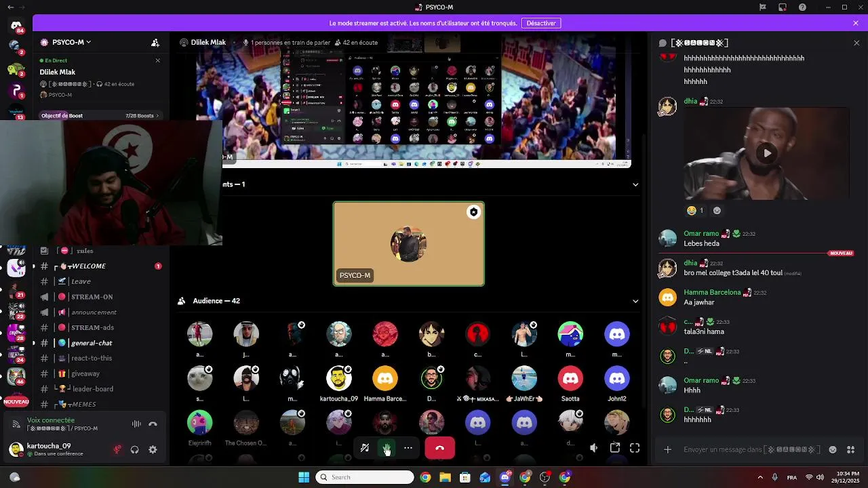
Task: Disconnect voice in the user panel
Action: click(x=153, y=424)
